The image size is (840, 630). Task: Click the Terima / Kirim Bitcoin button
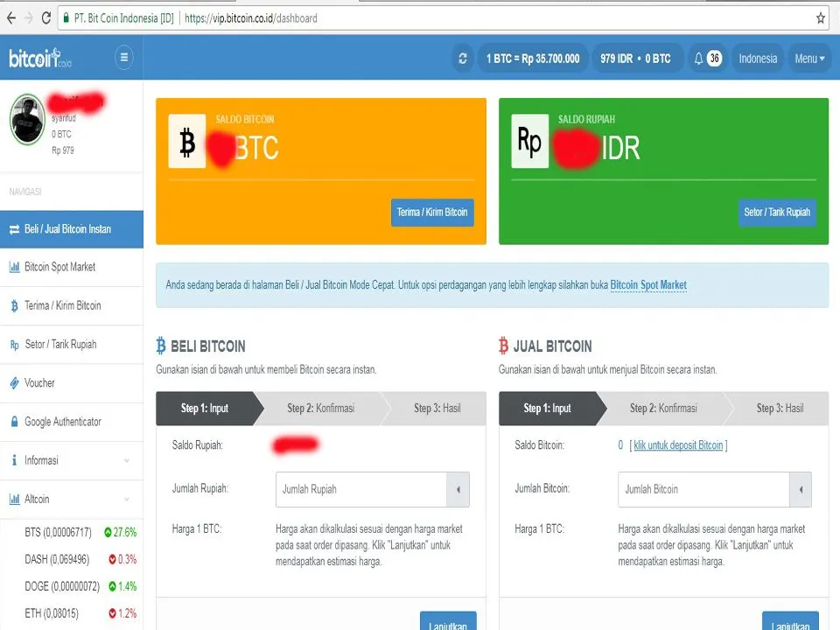[432, 213]
